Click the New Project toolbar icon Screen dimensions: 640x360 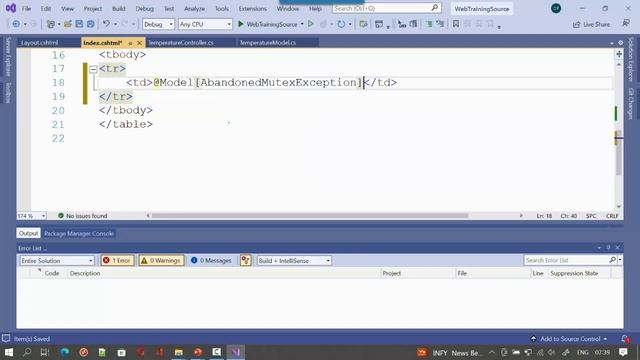(51, 24)
